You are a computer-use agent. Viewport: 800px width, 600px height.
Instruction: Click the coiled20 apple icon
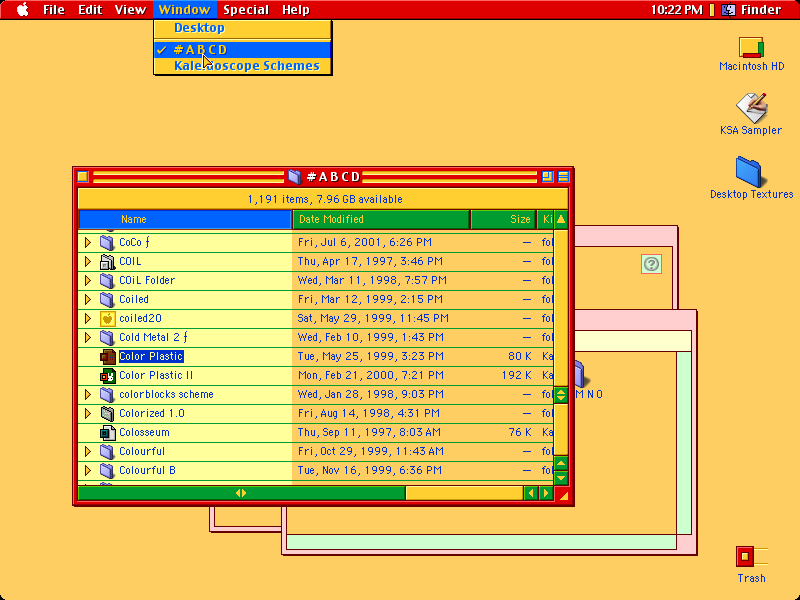coord(107,318)
